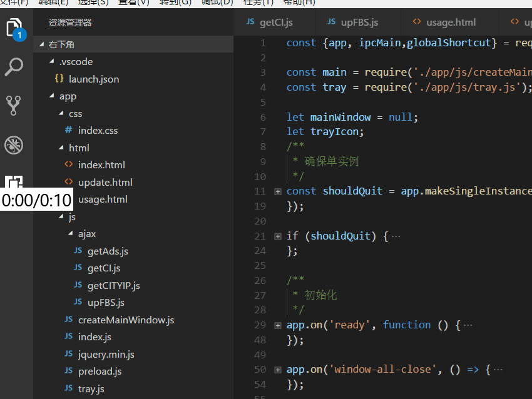Click the HTML icon on usage.html tab

(x=417, y=22)
